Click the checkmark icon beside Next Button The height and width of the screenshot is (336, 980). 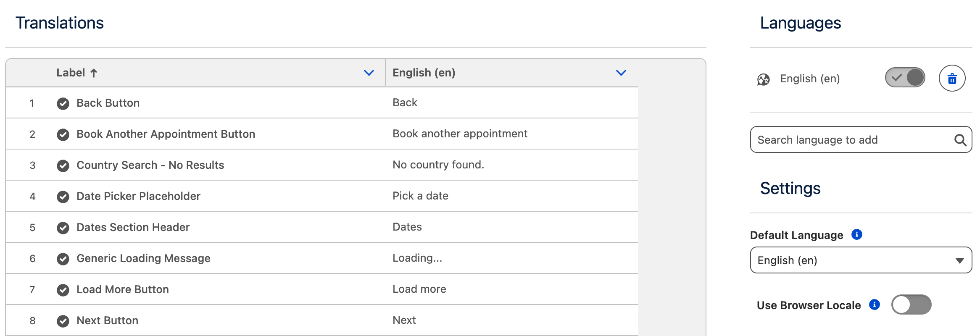63,321
